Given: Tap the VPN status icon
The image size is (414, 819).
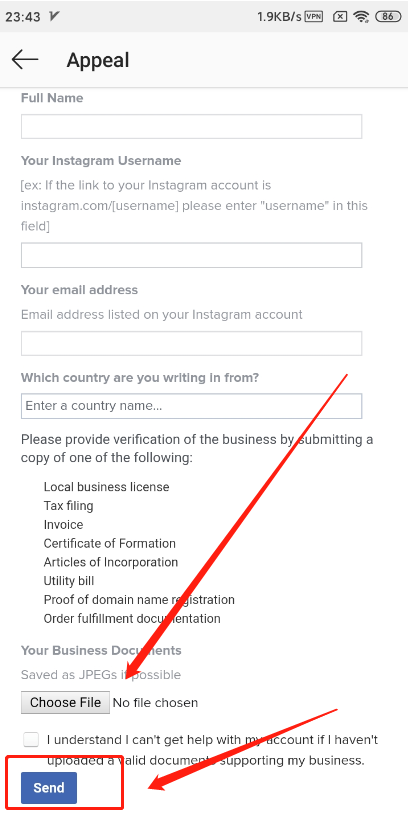Looking at the screenshot, I should (314, 16).
